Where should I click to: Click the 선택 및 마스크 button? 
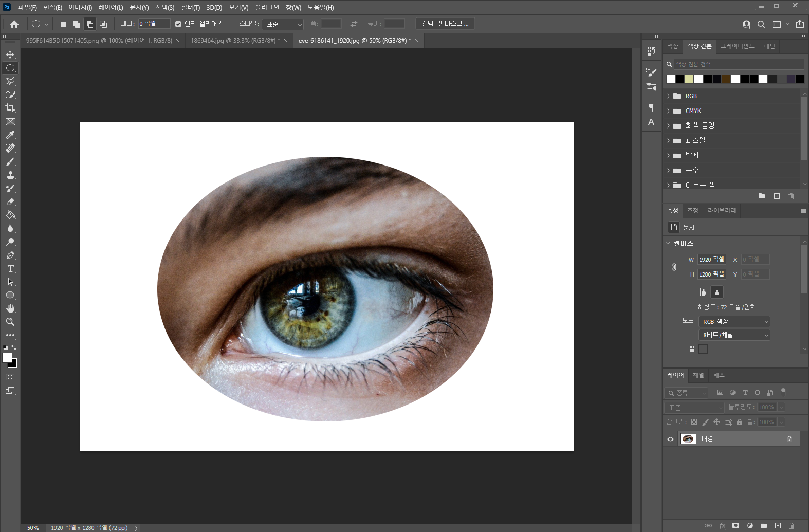(x=445, y=24)
